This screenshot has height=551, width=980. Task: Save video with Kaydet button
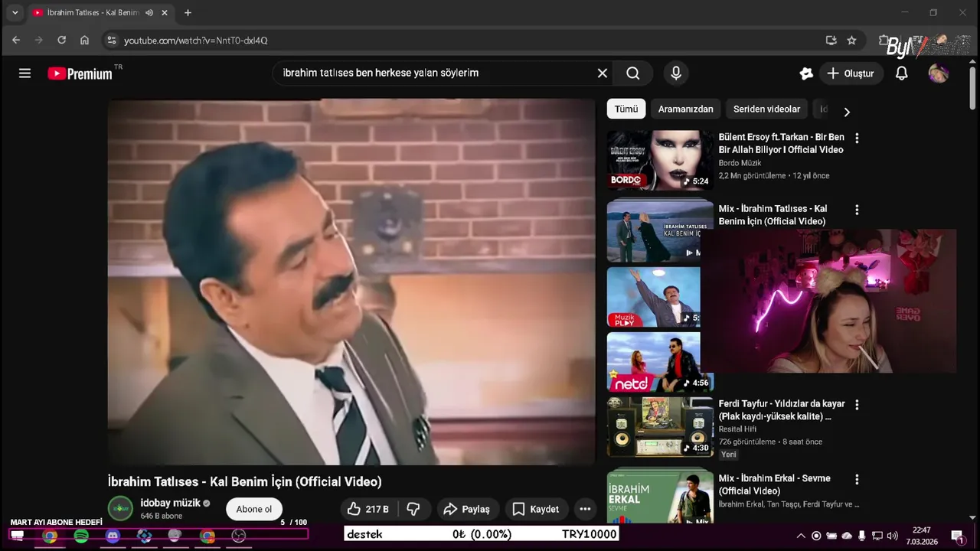tap(535, 509)
